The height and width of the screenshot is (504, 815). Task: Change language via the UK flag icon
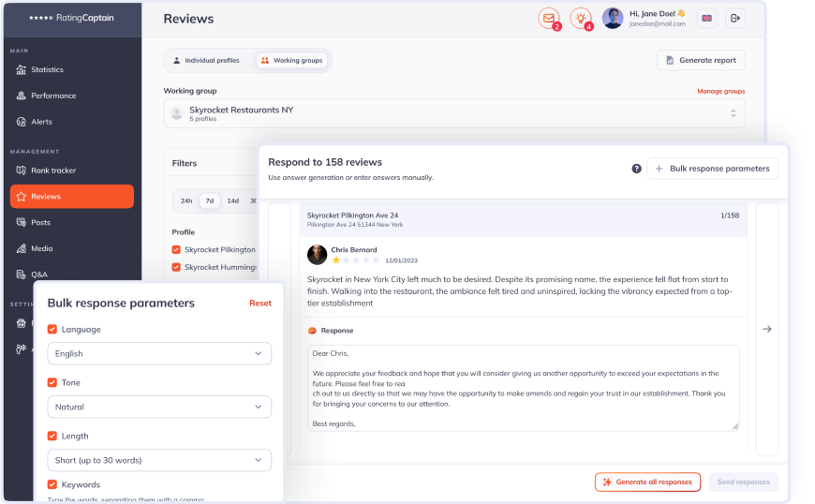tap(707, 18)
